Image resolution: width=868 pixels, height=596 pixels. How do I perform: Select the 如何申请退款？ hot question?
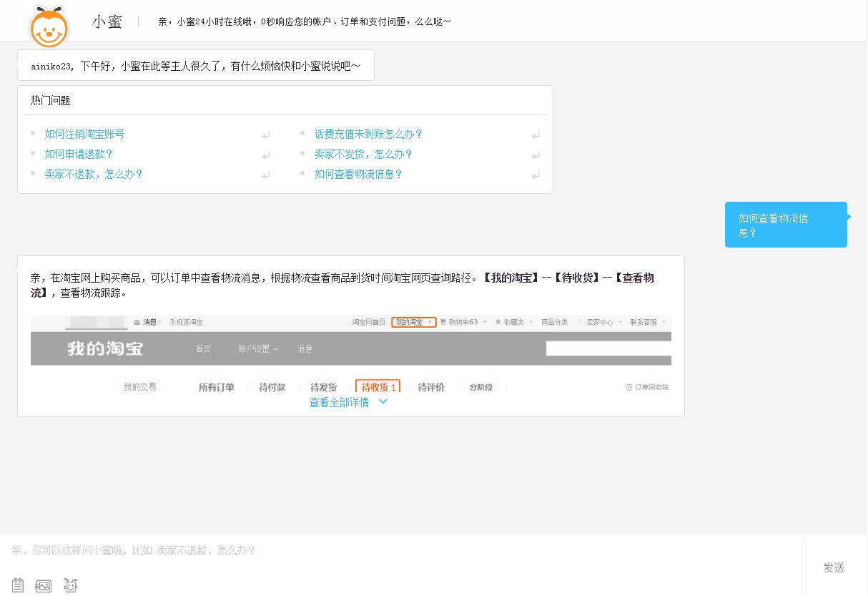point(79,154)
